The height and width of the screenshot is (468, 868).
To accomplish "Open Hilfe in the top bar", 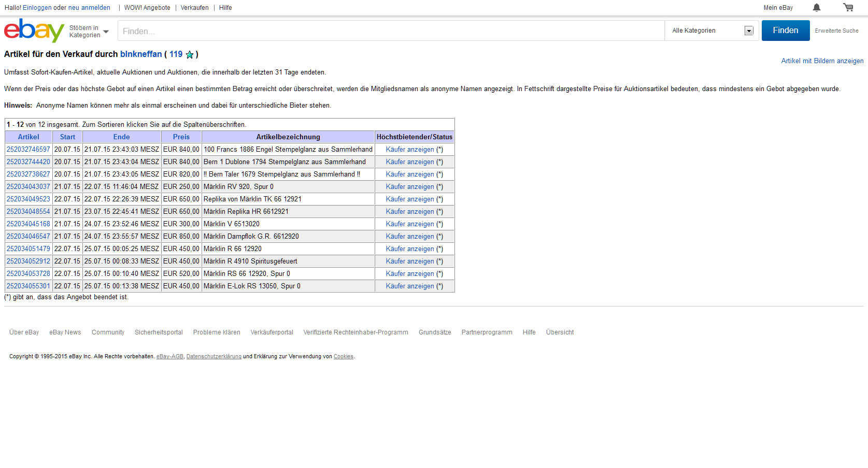I will coord(225,8).
